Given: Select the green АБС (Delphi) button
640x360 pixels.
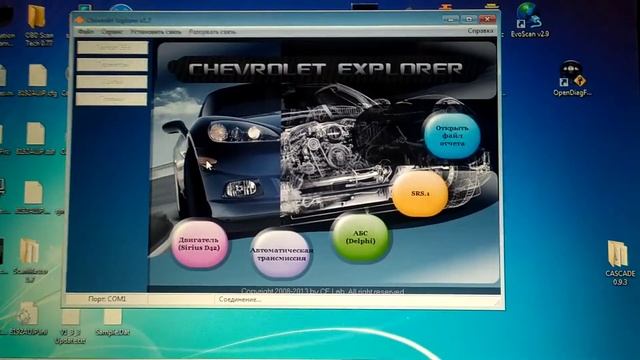Looking at the screenshot, I should coord(360,237).
